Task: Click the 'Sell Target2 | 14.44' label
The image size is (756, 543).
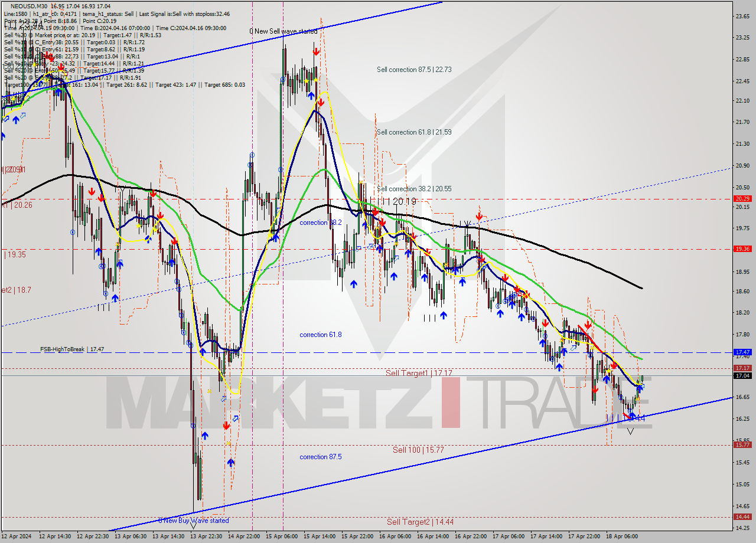Action: [x=420, y=522]
